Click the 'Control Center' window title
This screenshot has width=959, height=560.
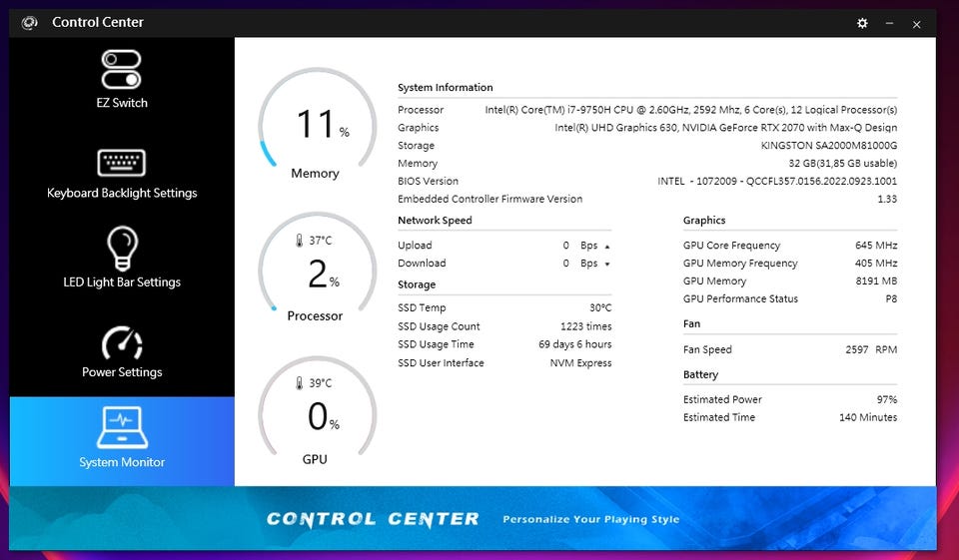(98, 22)
